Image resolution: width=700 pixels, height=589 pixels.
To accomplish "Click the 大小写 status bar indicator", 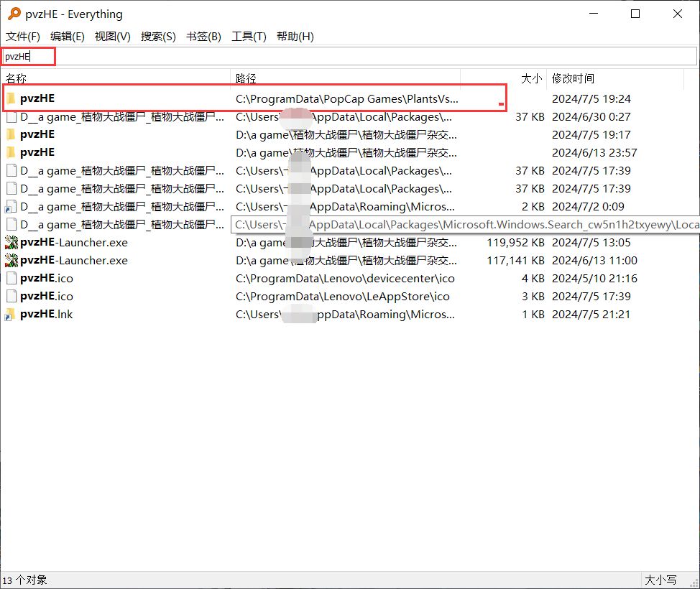I will [660, 580].
